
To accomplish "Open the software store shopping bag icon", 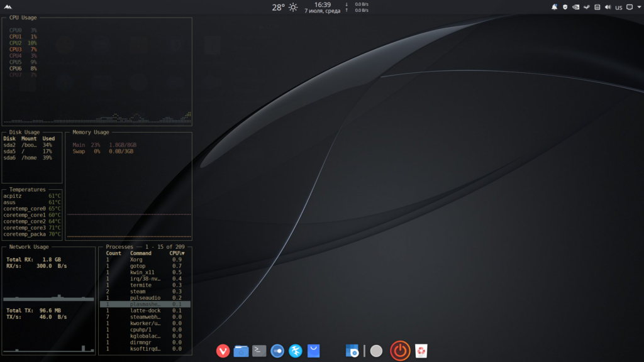I will [313, 351].
